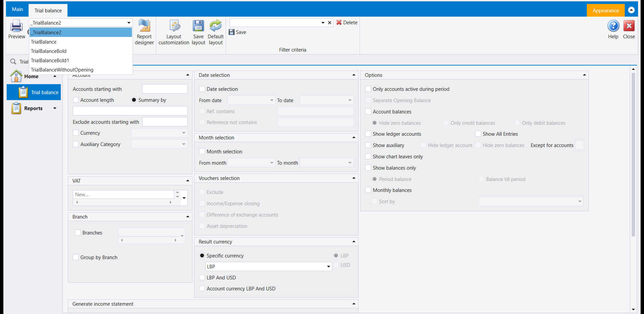The width and height of the screenshot is (644, 314).
Task: Click the Help question mark icon
Action: click(613, 26)
